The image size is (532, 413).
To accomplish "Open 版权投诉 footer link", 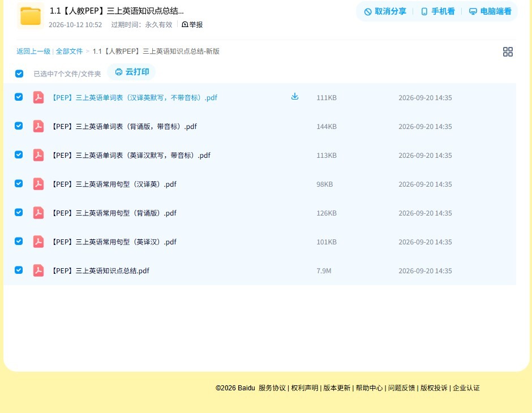I will (x=434, y=388).
